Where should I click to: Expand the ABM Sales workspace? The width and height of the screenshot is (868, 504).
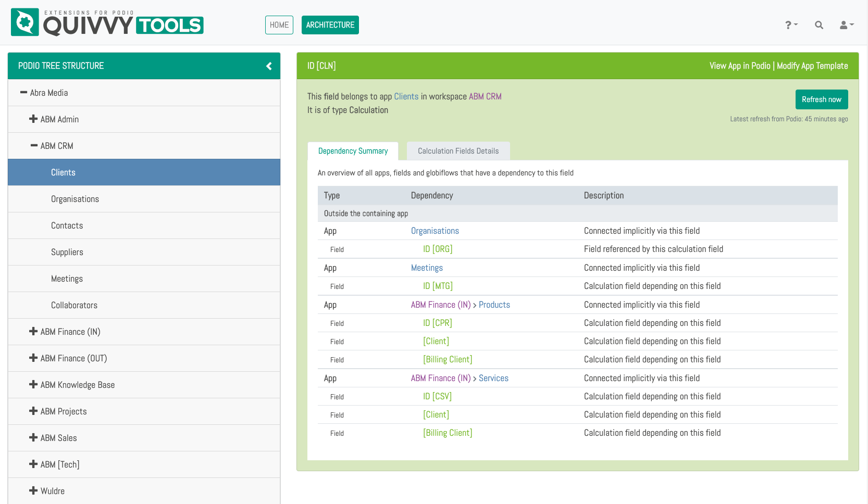pos(33,438)
